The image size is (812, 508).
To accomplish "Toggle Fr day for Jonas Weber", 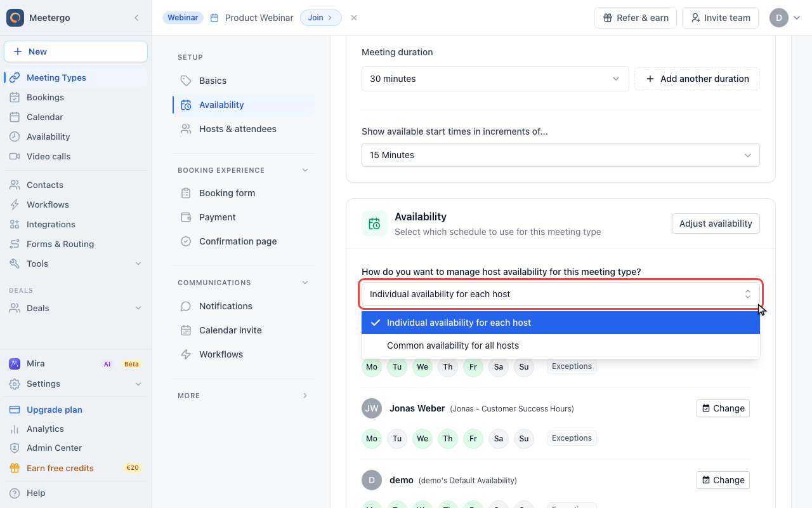I will [473, 439].
